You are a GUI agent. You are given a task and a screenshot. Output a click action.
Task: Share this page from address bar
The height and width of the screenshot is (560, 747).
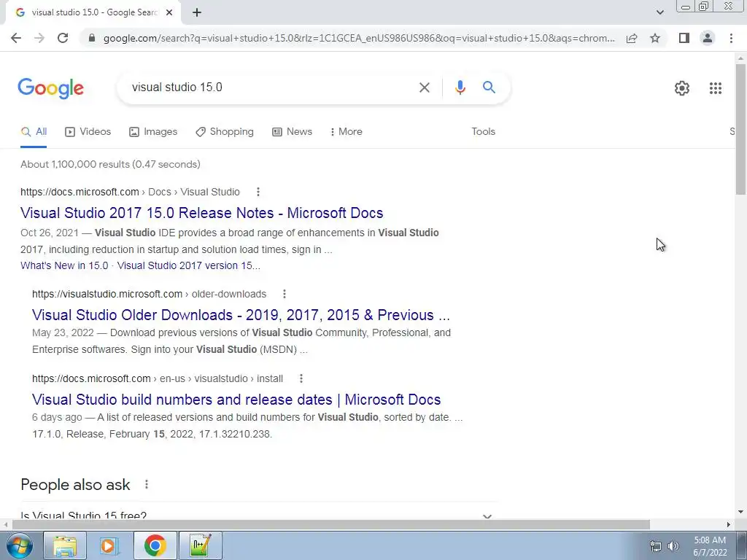pos(632,38)
